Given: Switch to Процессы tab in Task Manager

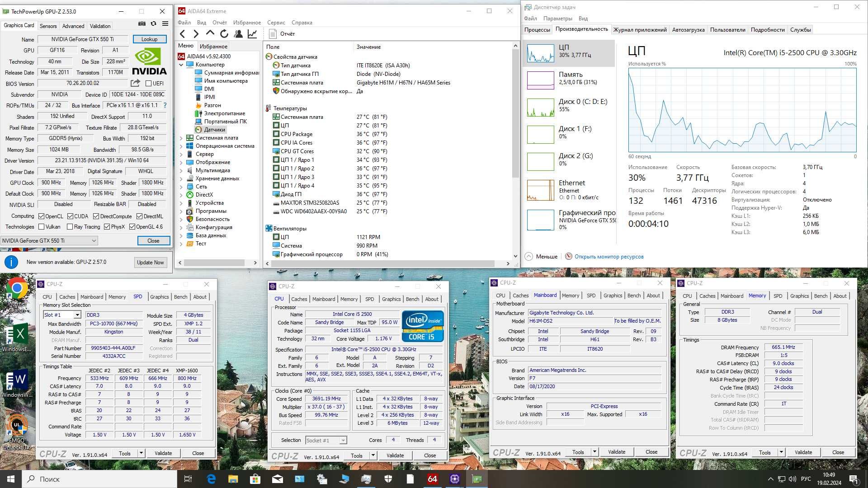Looking at the screenshot, I should pos(537,30).
